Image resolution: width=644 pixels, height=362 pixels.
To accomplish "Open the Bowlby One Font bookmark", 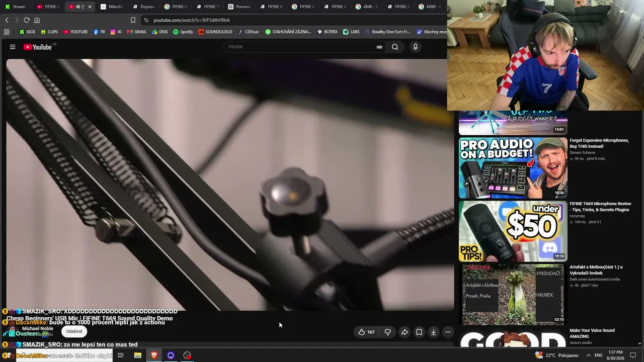I will click(x=387, y=32).
